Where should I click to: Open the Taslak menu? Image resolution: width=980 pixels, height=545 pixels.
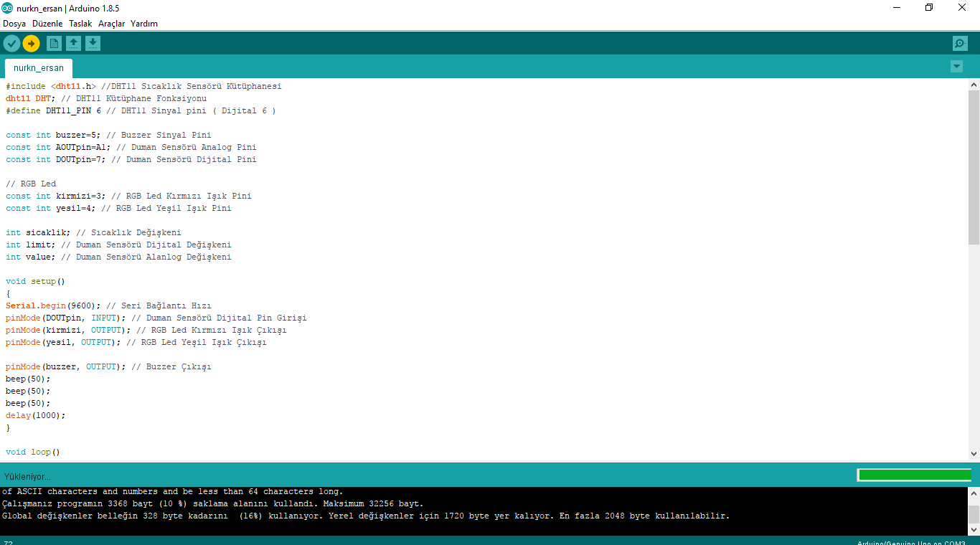pyautogui.click(x=80, y=24)
